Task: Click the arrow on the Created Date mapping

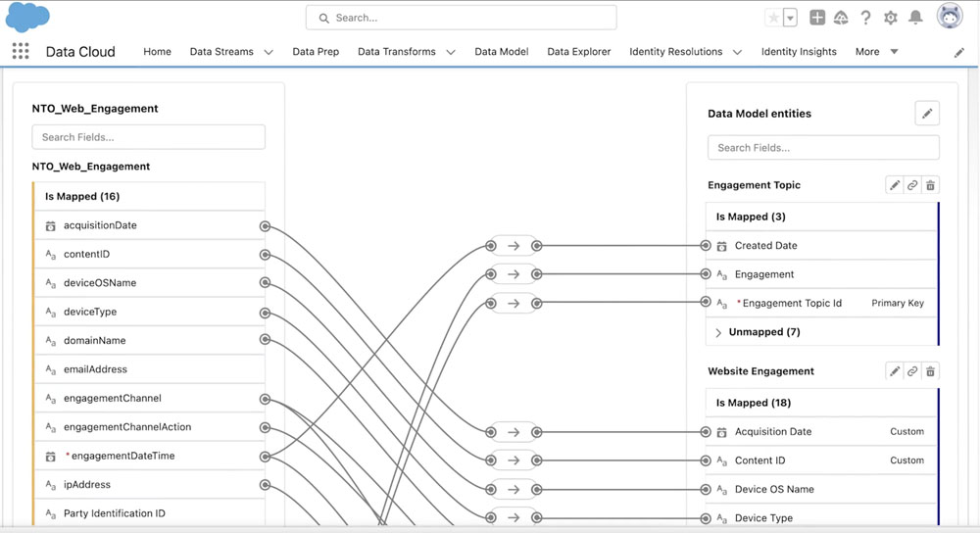Action: (514, 246)
